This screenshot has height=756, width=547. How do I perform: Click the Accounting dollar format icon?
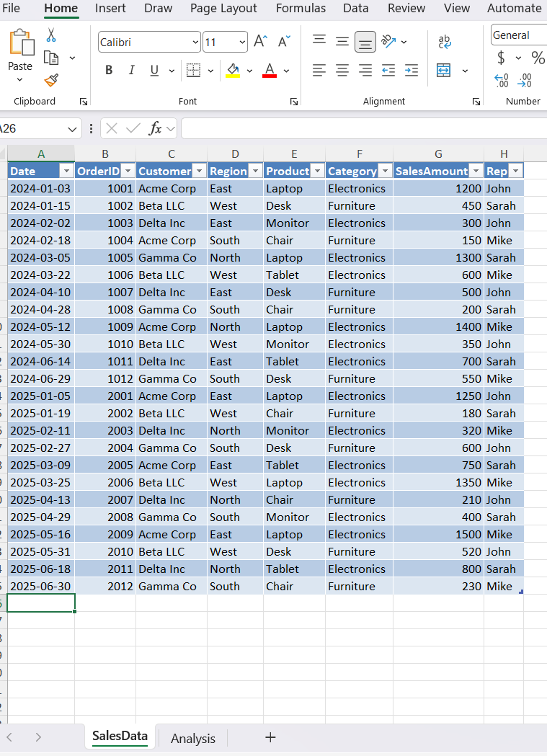click(x=501, y=58)
